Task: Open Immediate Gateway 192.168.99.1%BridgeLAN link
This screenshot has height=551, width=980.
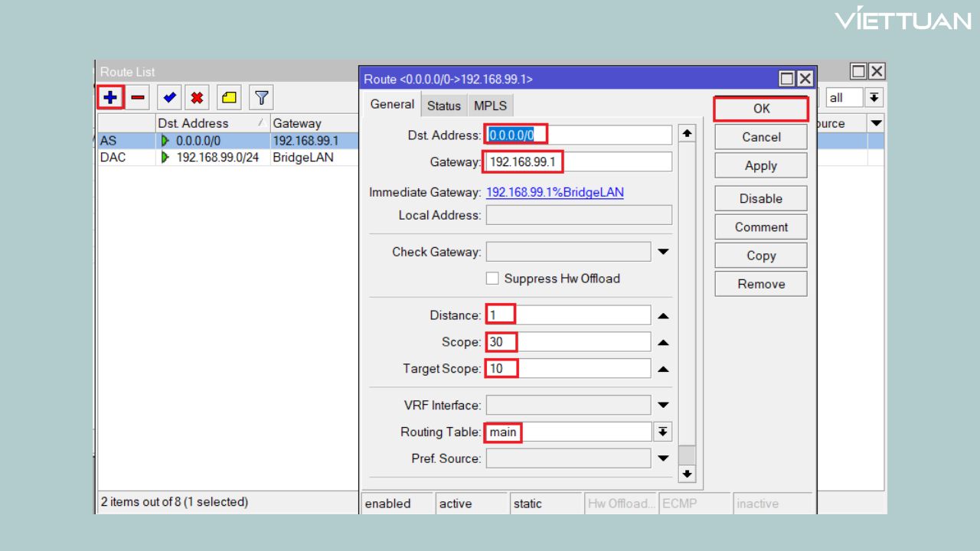Action: (554, 192)
